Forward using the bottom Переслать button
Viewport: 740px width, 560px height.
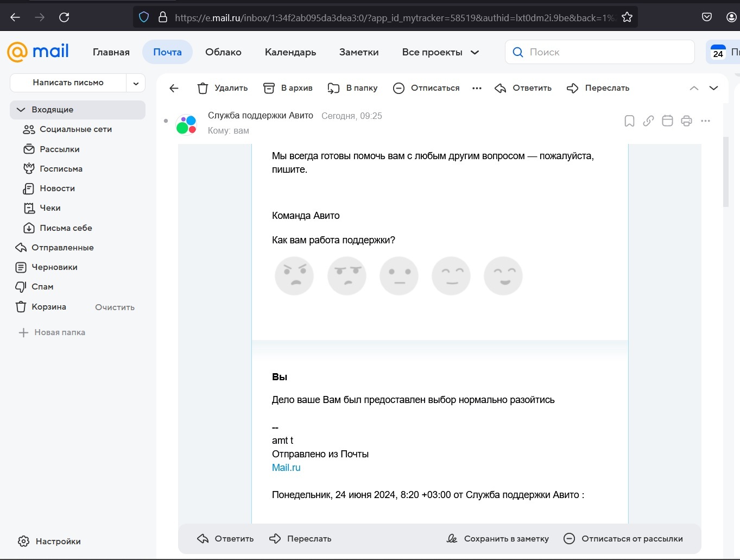click(x=300, y=539)
